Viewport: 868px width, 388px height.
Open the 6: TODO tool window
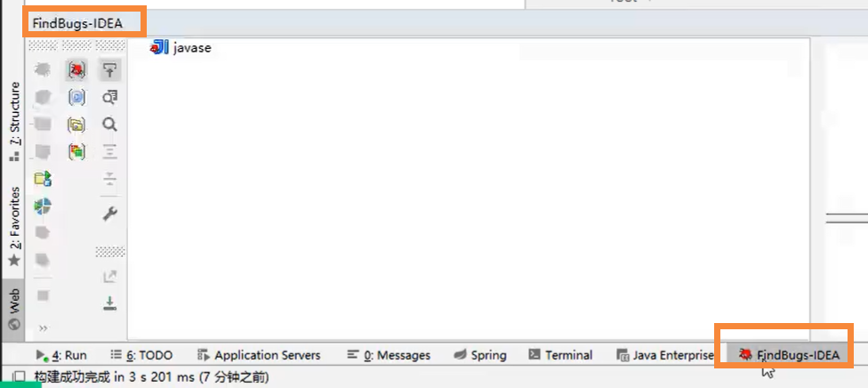[x=141, y=355]
